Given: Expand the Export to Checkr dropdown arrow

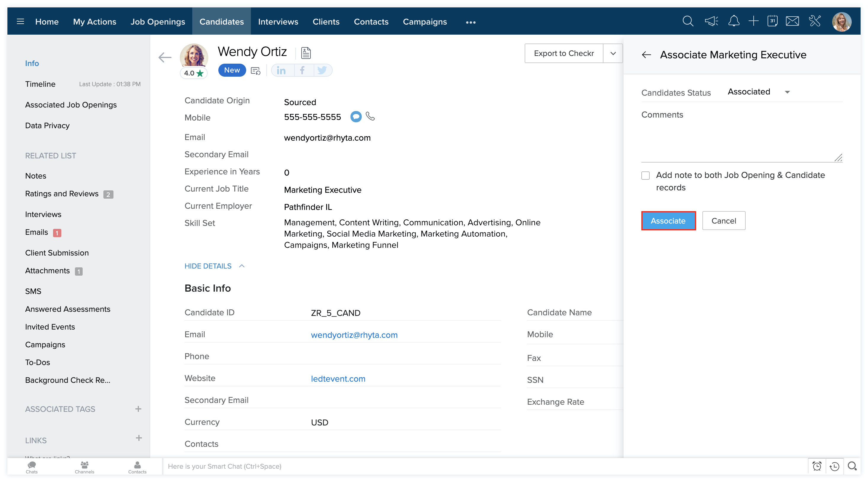Looking at the screenshot, I should [613, 53].
